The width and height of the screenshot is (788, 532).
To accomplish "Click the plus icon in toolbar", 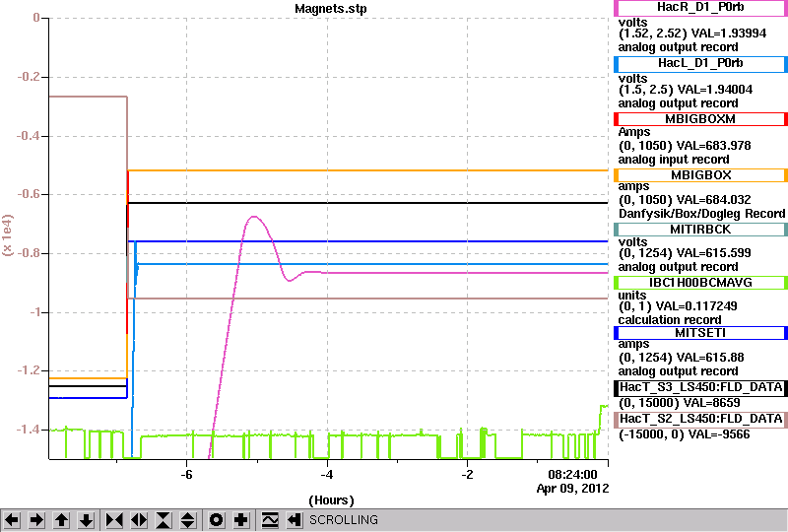I will coord(241,520).
